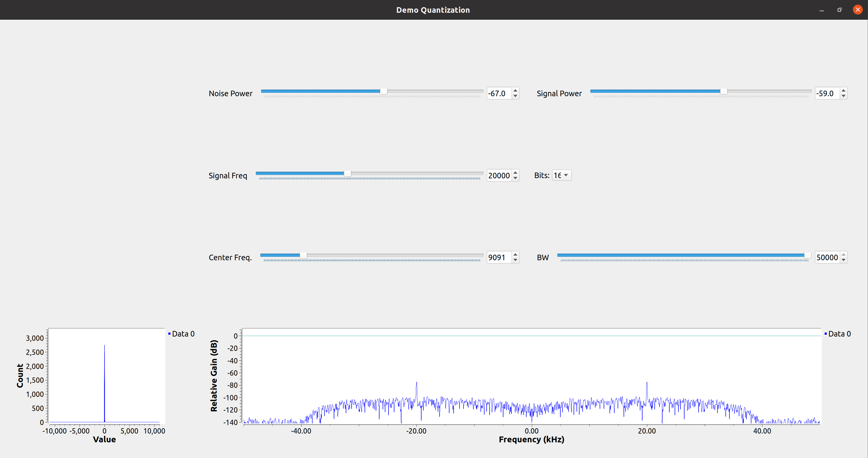Increment Noise Power spinbox up arrow
This screenshot has height=458, width=868.
click(x=515, y=90)
